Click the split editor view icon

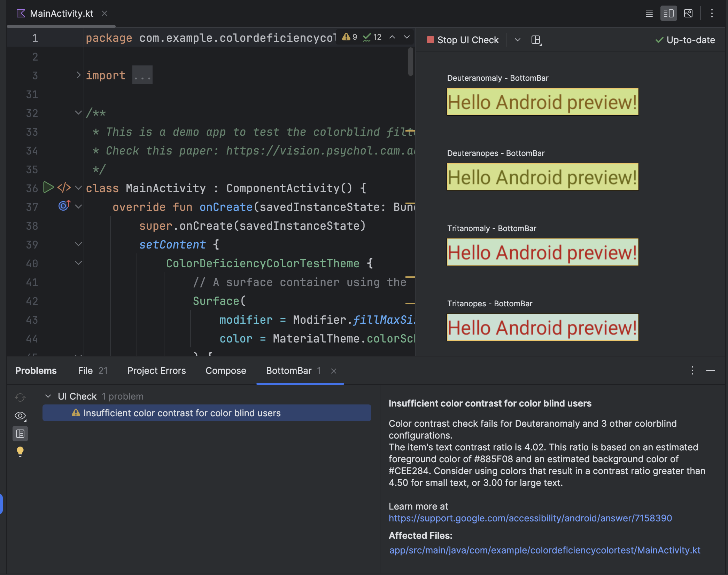click(668, 13)
